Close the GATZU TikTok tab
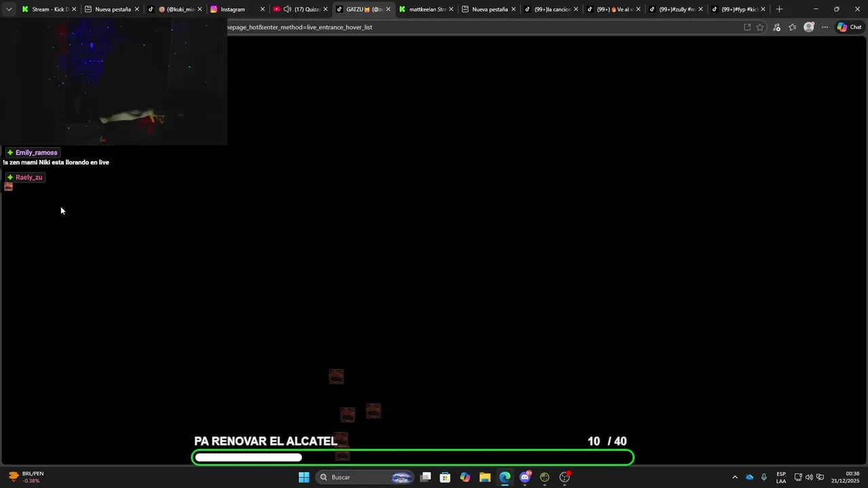 tap(388, 9)
